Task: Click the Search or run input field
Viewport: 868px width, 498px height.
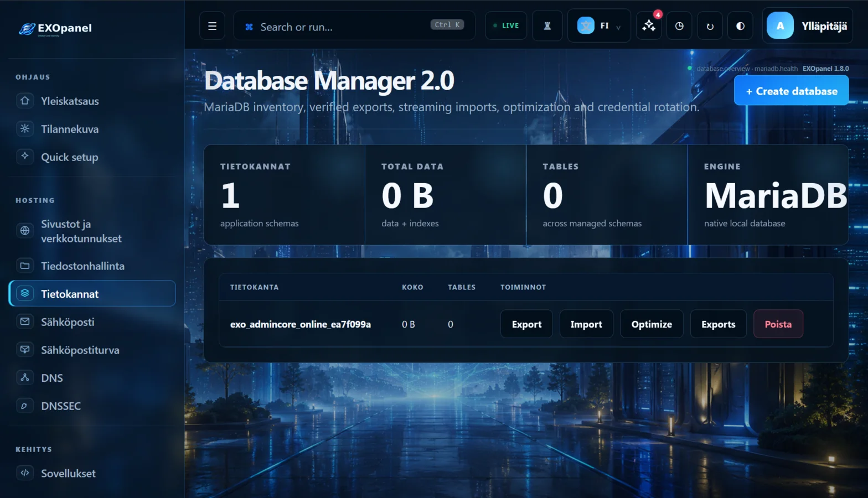Action: [x=354, y=26]
